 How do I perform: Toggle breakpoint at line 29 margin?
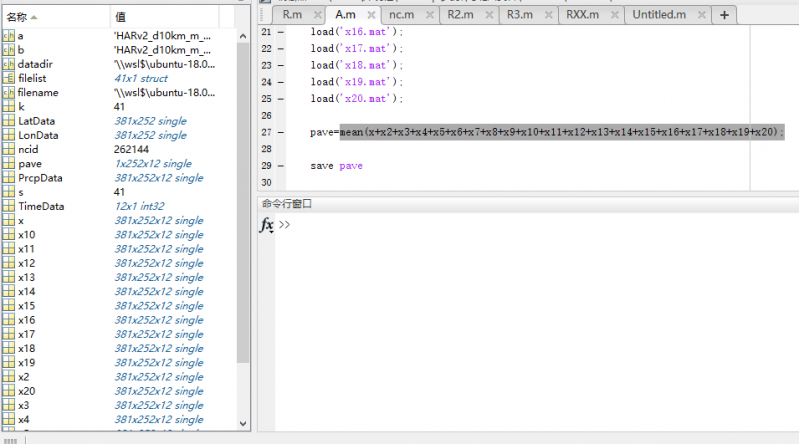tap(280, 165)
